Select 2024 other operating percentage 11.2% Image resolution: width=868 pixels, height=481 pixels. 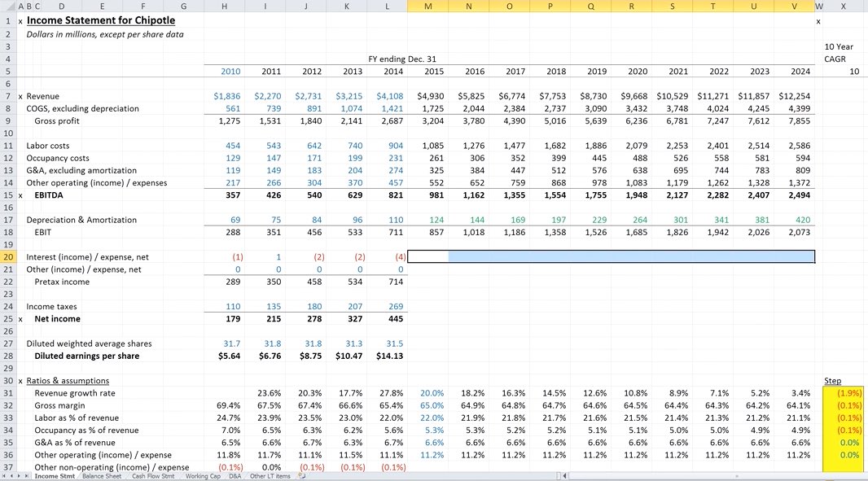coord(798,455)
